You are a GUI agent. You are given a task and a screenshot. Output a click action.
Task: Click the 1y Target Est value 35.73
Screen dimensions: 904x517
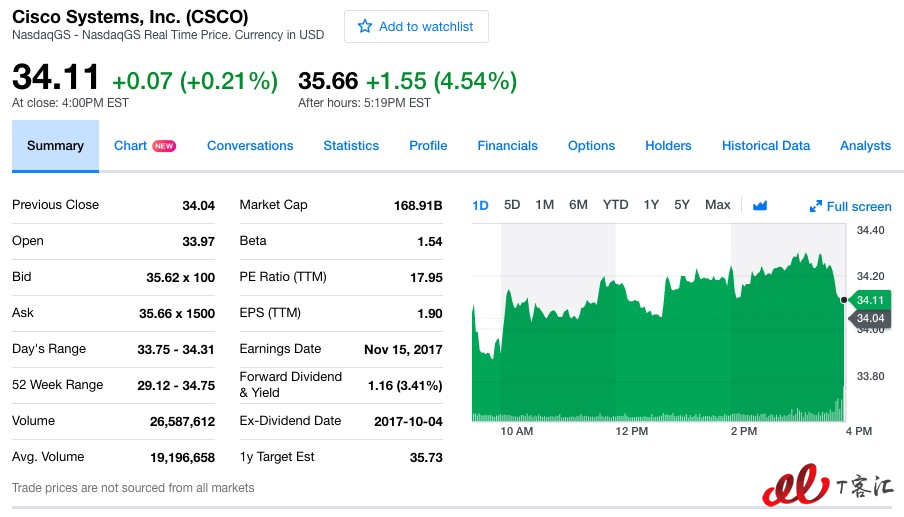click(x=426, y=458)
